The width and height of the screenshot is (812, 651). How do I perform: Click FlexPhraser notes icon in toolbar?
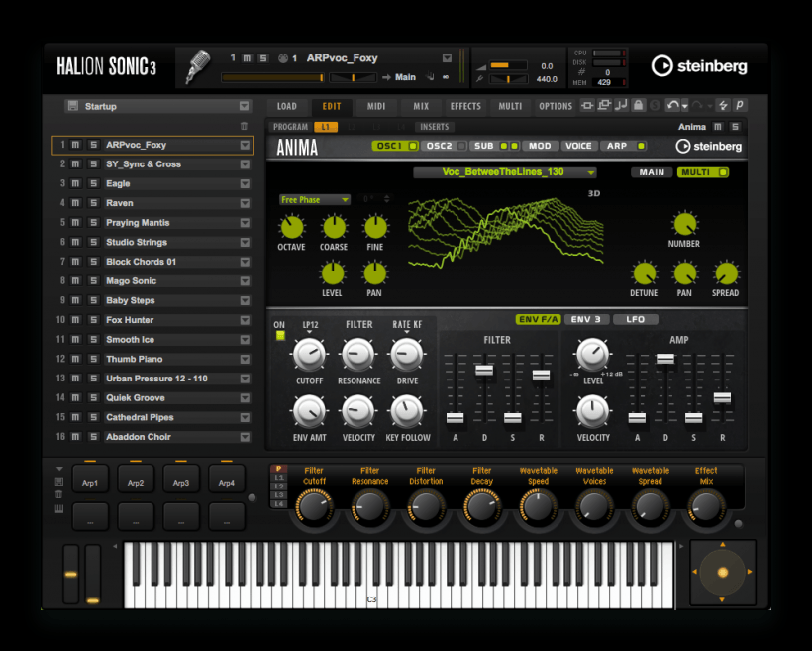(x=621, y=106)
